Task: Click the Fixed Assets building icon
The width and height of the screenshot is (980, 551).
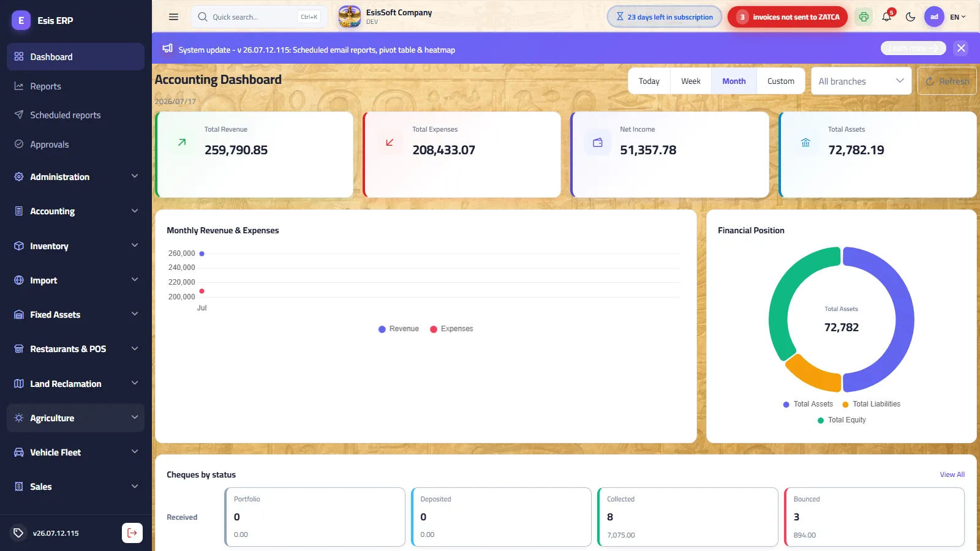Action: click(19, 315)
